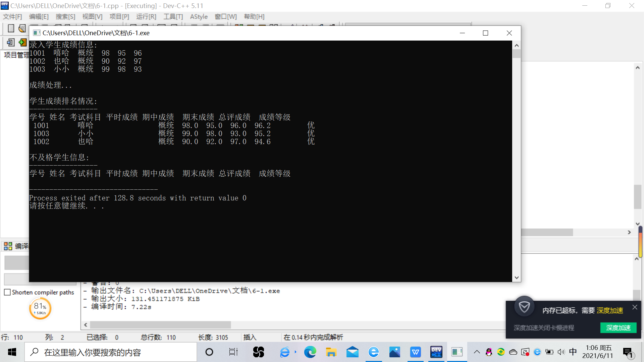Open File Explorer from the taskbar
Image resolution: width=644 pixels, height=362 pixels.
coord(331,352)
